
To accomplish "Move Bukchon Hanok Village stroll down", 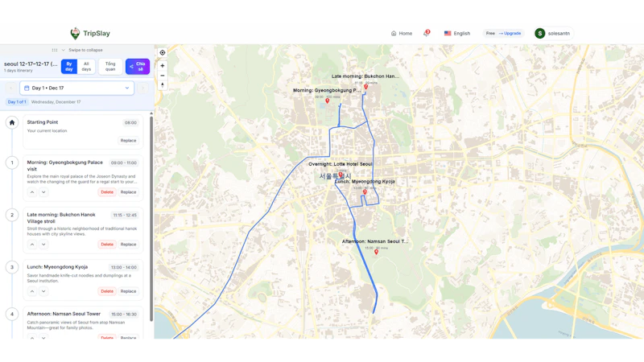I will [x=43, y=245].
